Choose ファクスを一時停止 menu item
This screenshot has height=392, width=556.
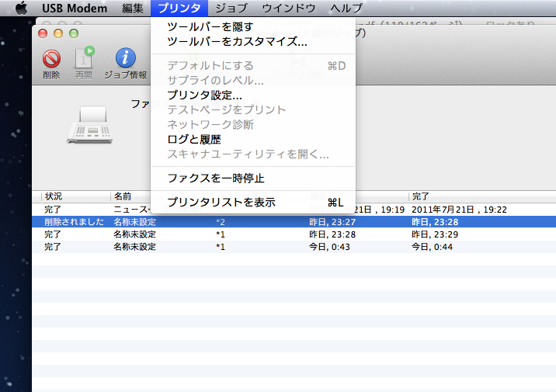[215, 179]
